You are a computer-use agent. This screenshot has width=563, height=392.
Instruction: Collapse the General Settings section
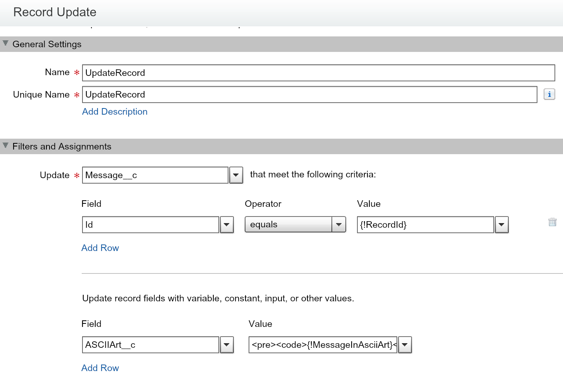5,43
